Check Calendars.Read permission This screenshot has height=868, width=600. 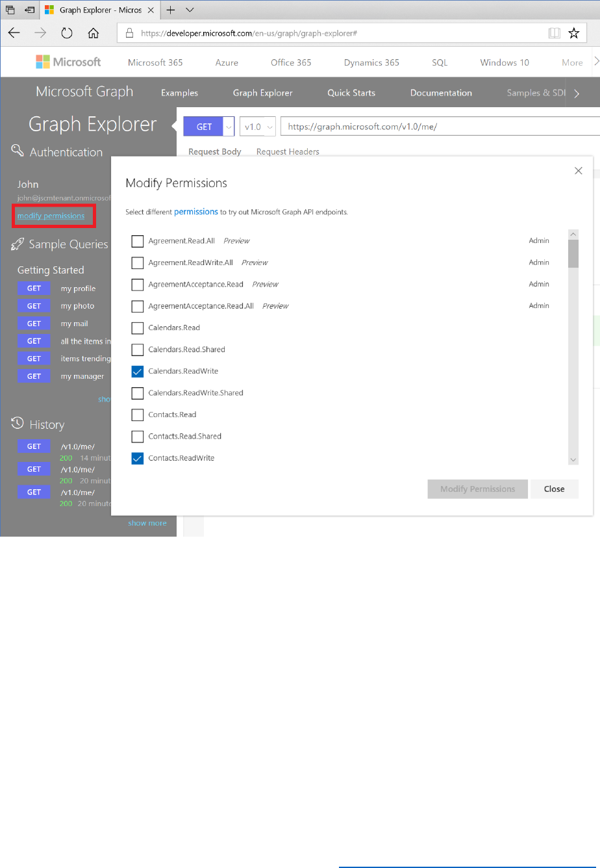click(x=138, y=328)
